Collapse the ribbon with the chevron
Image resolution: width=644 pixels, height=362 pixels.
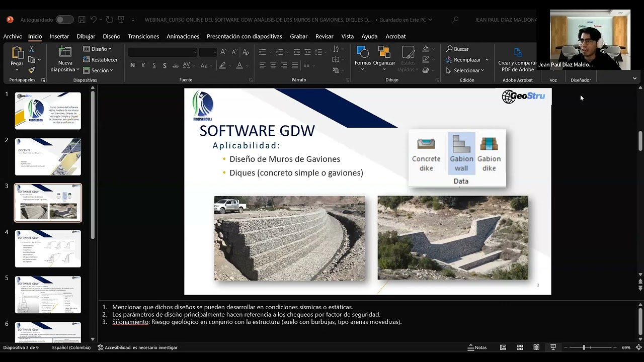click(634, 78)
